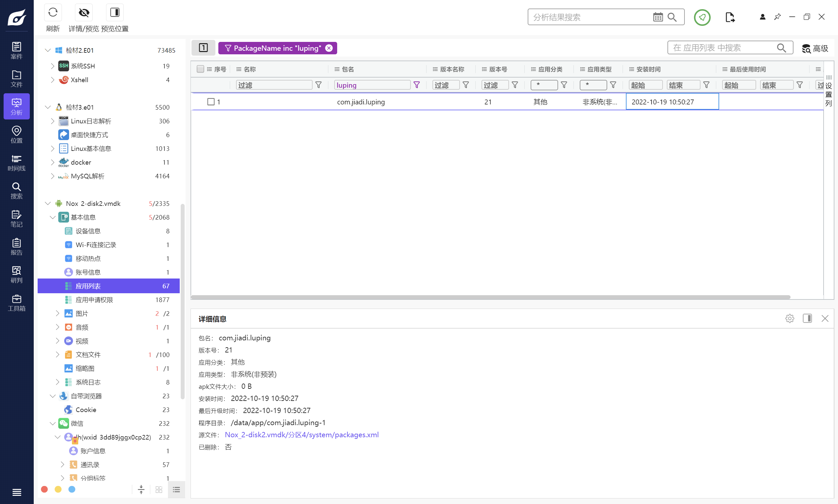Image resolution: width=838 pixels, height=504 pixels.
Task: Open the 工具箱 sidebar section
Action: (17, 303)
